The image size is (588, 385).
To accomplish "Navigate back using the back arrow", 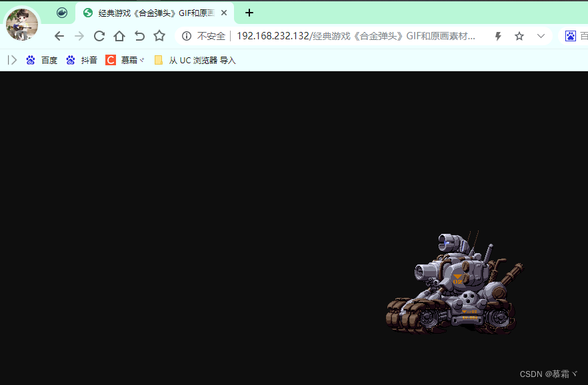I will pyautogui.click(x=59, y=37).
